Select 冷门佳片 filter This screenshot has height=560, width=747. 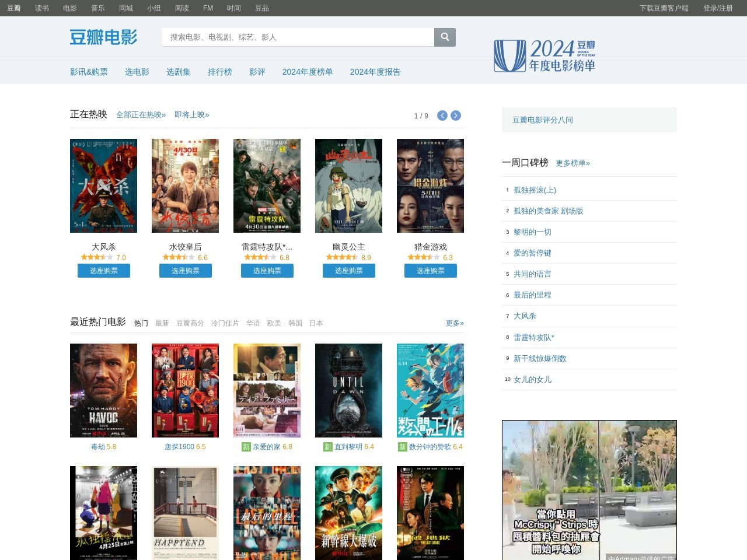(225, 323)
